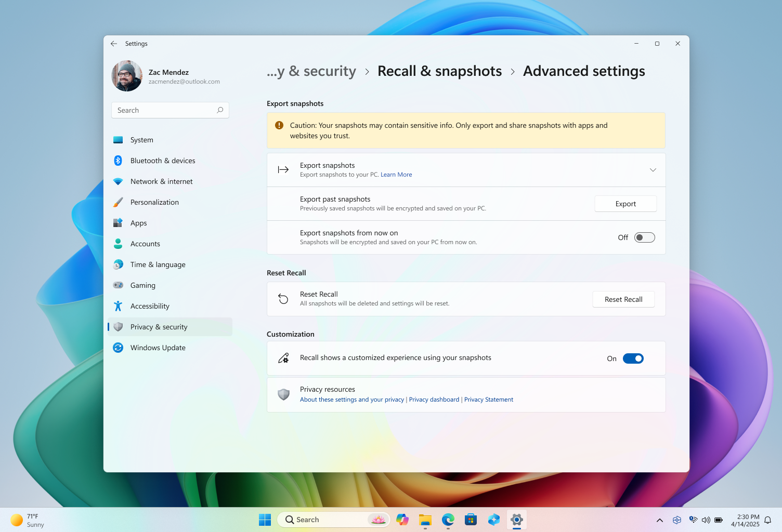Click the back arrow in Settings
Viewport: 782px width, 532px height.
[x=114, y=44]
